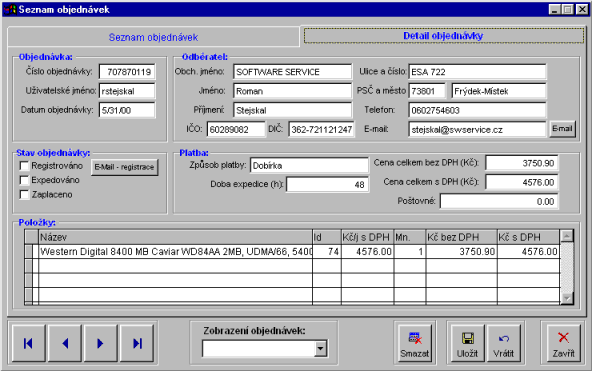Screen dimensions: 592x371
Task: Delete the order with the Smazat button
Action: click(414, 344)
